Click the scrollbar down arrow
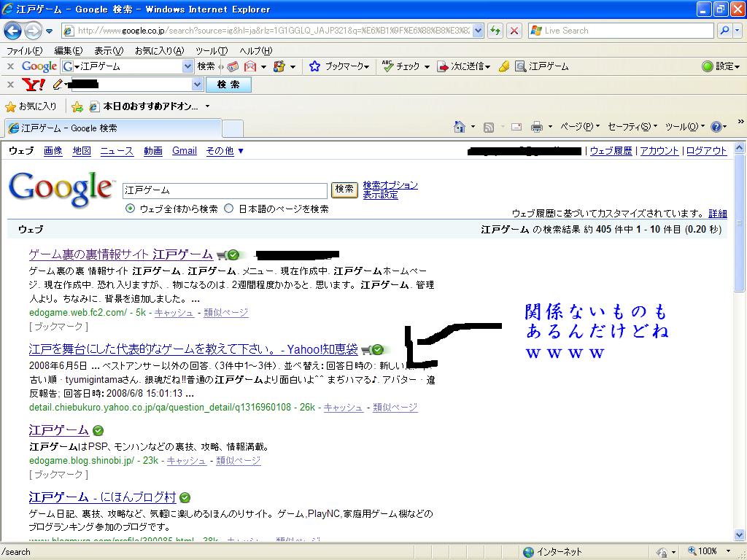The height and width of the screenshot is (560, 747). (740, 534)
